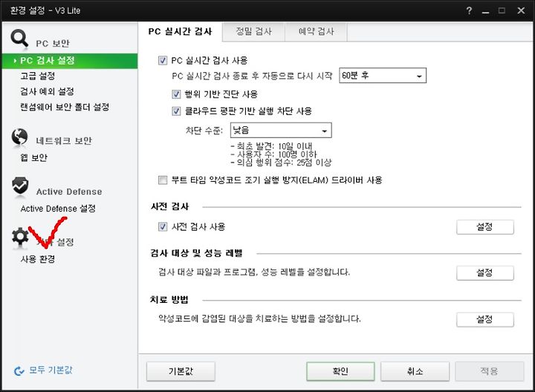This screenshot has height=392, width=535.
Task: Click the 네트워크 보안 globe icon
Action: 20,137
